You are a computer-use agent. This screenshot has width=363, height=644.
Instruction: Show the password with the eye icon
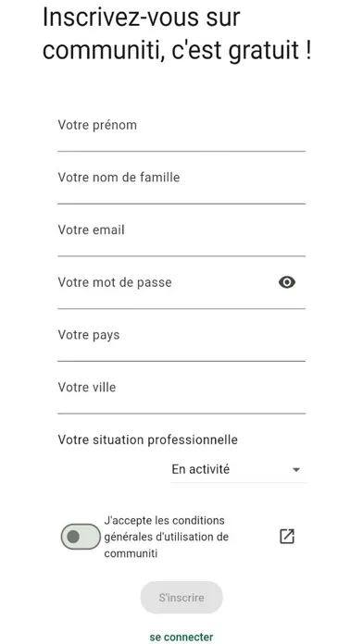pos(286,282)
